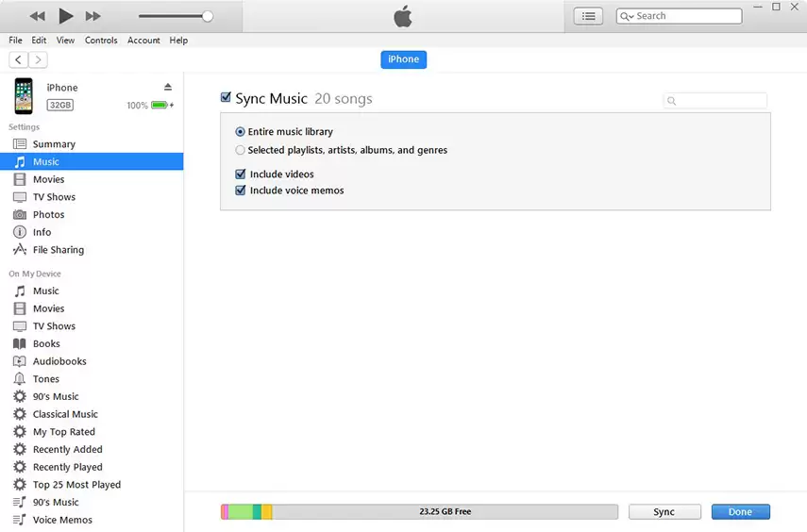Screen dimensions: 807x532
Task: Click the TV Shows icon under Settings
Action: [x=20, y=197]
